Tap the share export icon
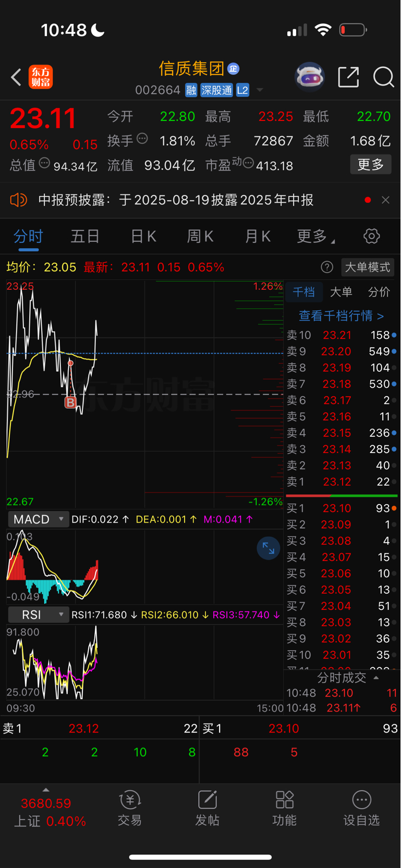This screenshot has height=868, width=401. [x=348, y=77]
